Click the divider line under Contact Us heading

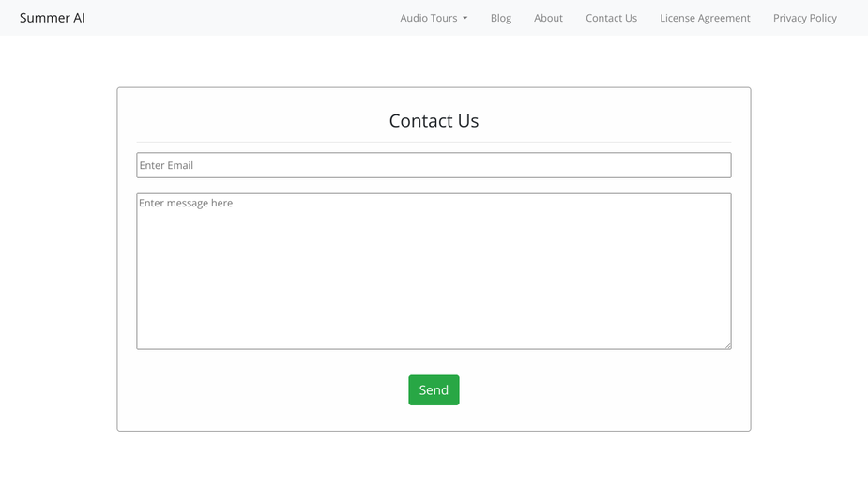click(434, 142)
